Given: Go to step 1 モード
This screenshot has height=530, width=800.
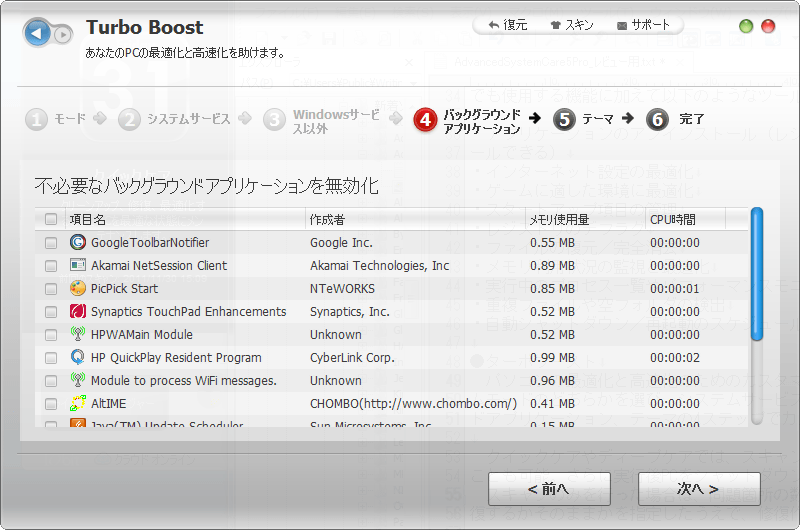Looking at the screenshot, I should 56,119.
